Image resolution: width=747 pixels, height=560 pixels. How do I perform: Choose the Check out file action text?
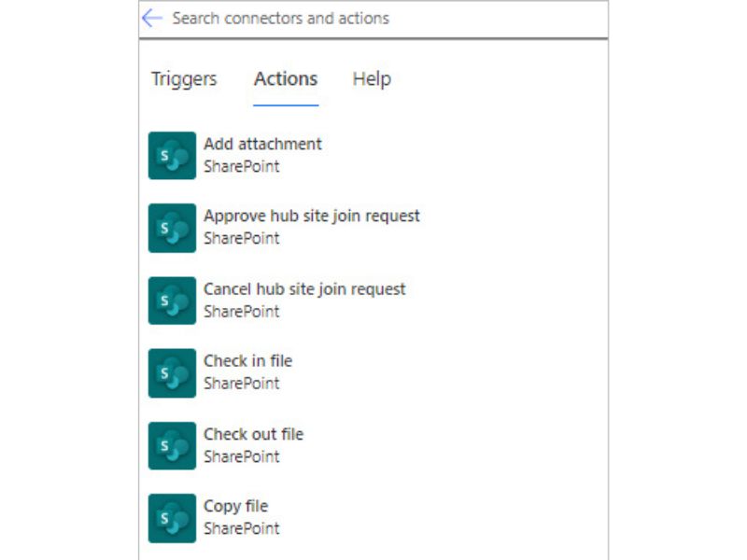pyautogui.click(x=253, y=434)
